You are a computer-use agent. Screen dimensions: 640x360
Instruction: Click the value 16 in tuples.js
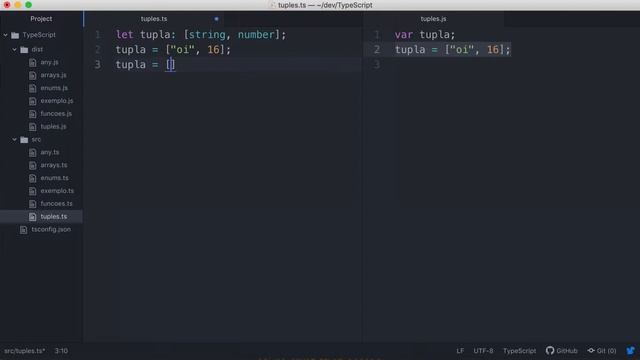493,50
